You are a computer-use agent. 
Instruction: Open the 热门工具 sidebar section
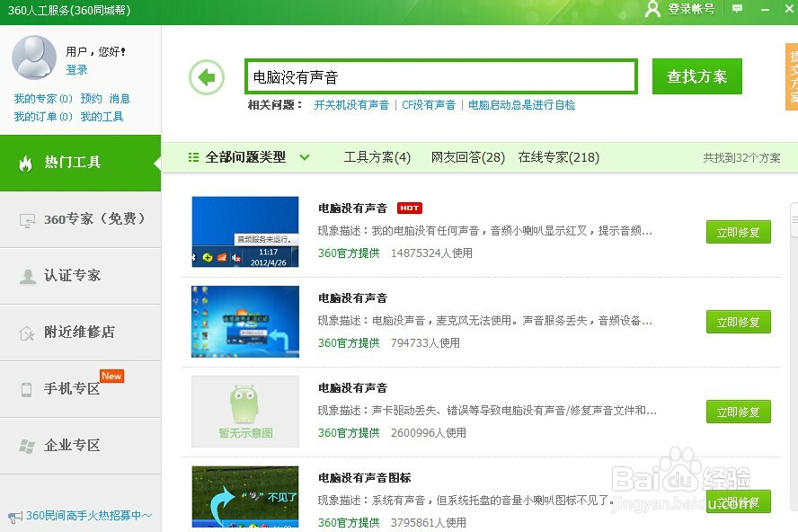click(80, 163)
